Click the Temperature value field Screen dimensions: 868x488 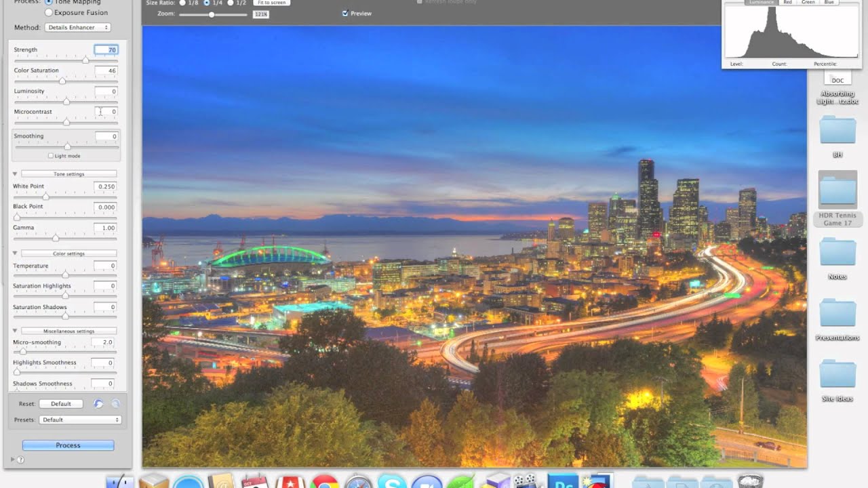point(104,266)
